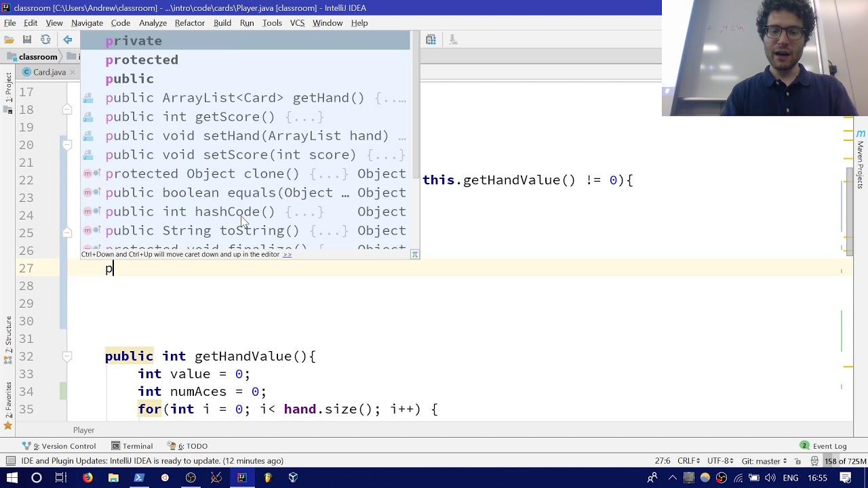The width and height of the screenshot is (868, 488).
Task: Click the Back navigation arrow icon
Action: [x=68, y=40]
